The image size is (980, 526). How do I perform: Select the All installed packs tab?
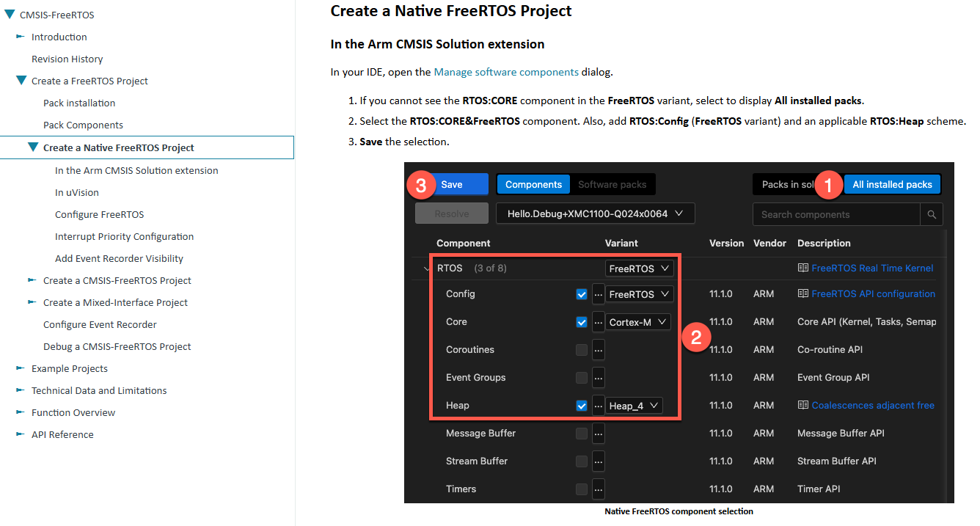pyautogui.click(x=892, y=184)
